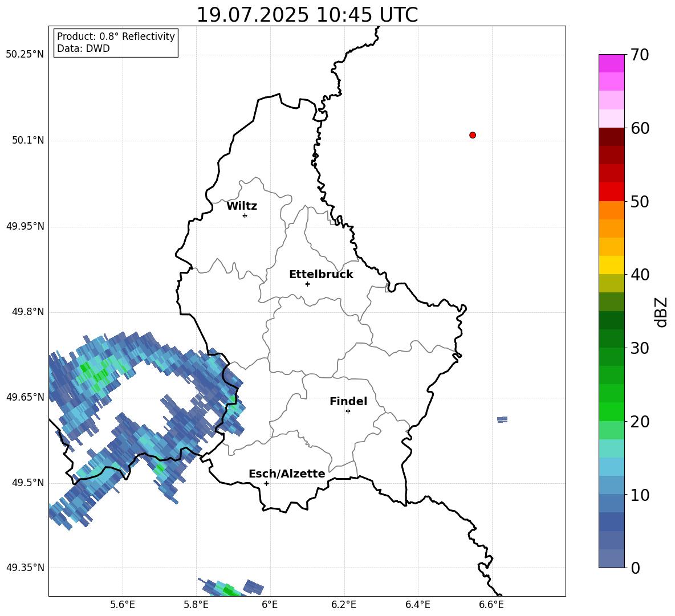Click the pale pink colorbar segment just above 60
This screenshot has height=616, width=675.
click(x=612, y=119)
